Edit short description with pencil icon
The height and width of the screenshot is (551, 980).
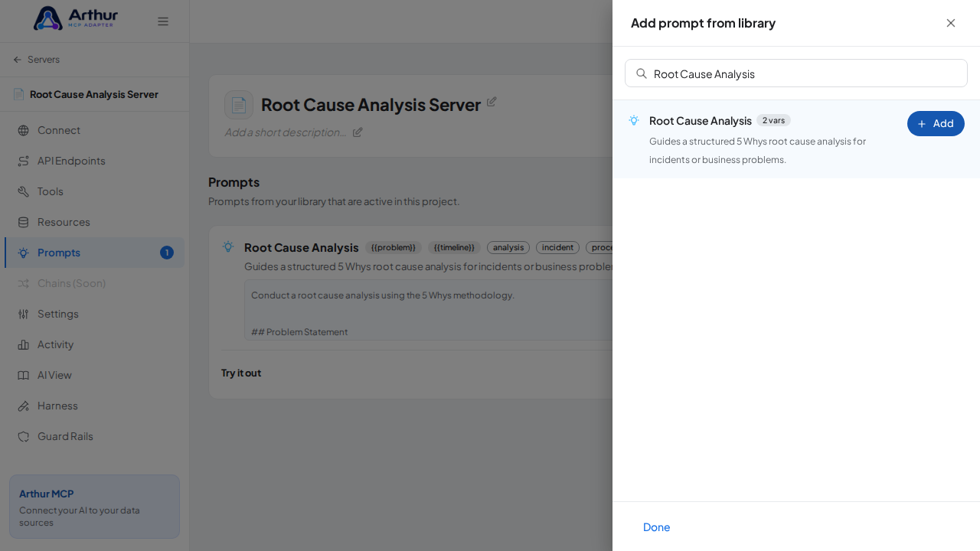point(358,132)
